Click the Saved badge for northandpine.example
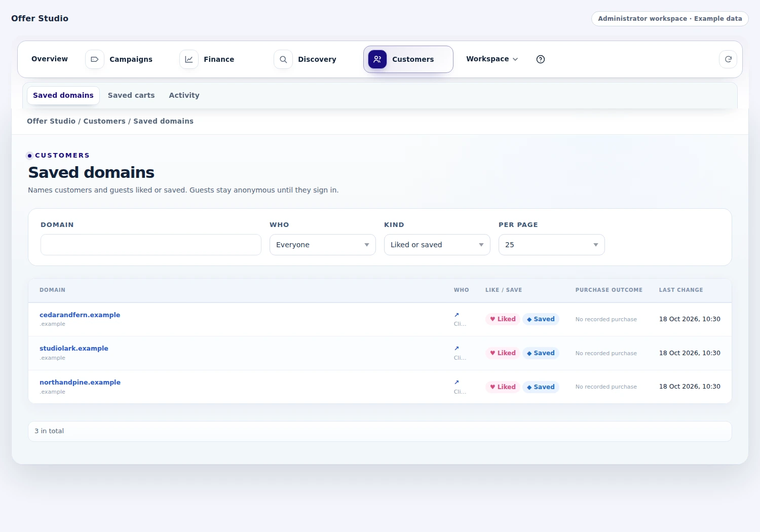 pos(541,387)
